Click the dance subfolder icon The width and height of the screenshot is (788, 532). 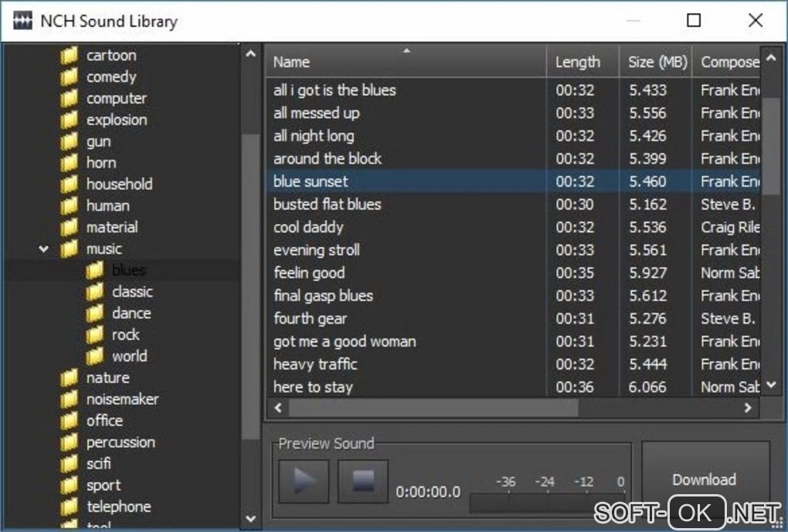[94, 313]
